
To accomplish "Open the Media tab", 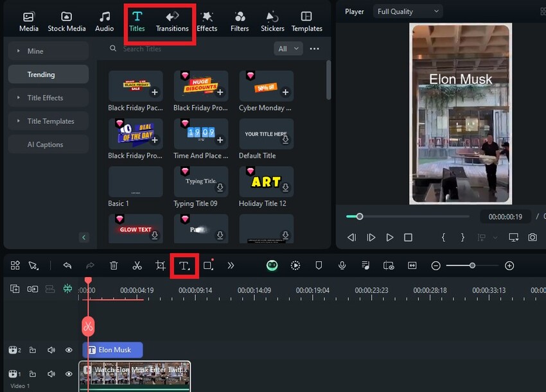I will 28,22.
